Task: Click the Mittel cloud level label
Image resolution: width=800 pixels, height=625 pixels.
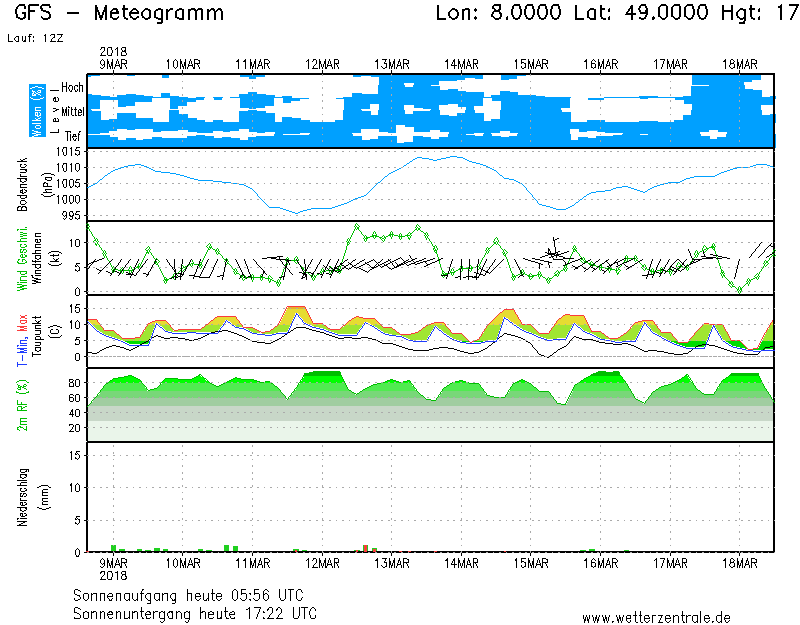Action: [71, 111]
